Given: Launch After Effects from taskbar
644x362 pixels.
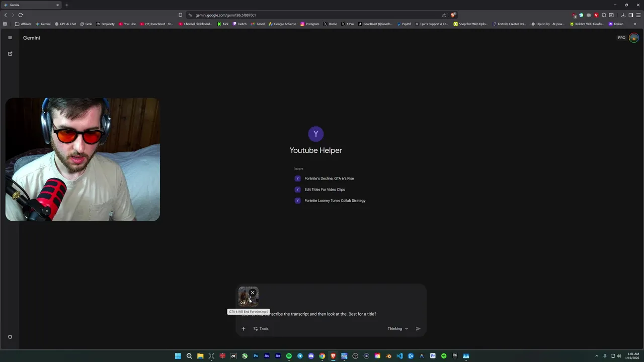Looking at the screenshot, I should 278,356.
